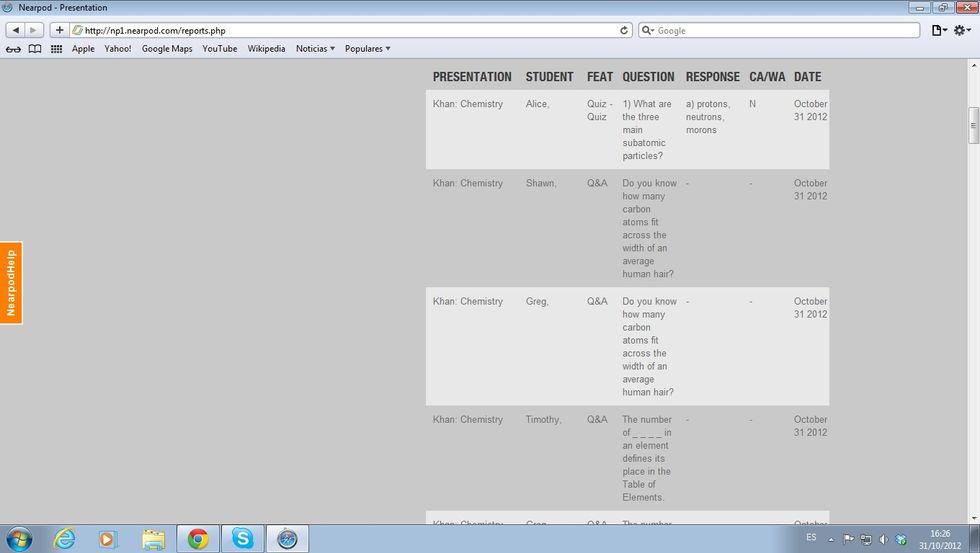Image resolution: width=980 pixels, height=553 pixels.
Task: Click the scrollbar up arrow
Action: 974,65
